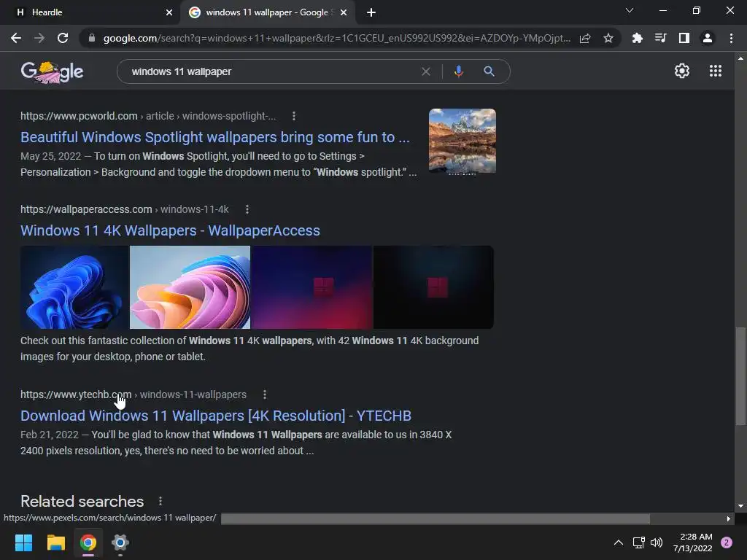Click the blue bloom wallpaper thumbnail
The width and height of the screenshot is (747, 560).
pyautogui.click(x=75, y=287)
